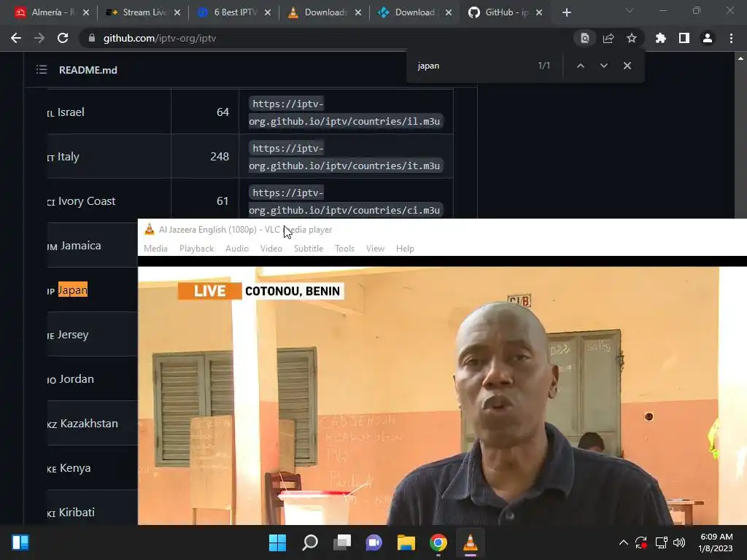Open File Explorer from taskbar
747x560 pixels.
406,542
